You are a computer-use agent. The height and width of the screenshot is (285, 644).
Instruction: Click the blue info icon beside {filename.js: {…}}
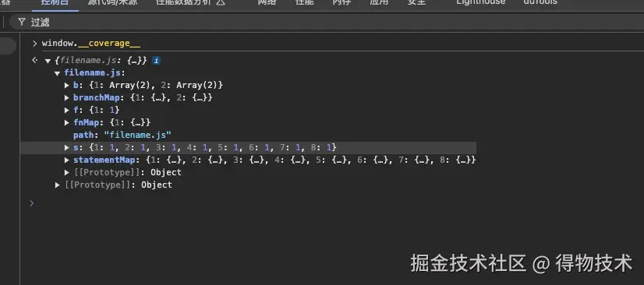(x=156, y=61)
